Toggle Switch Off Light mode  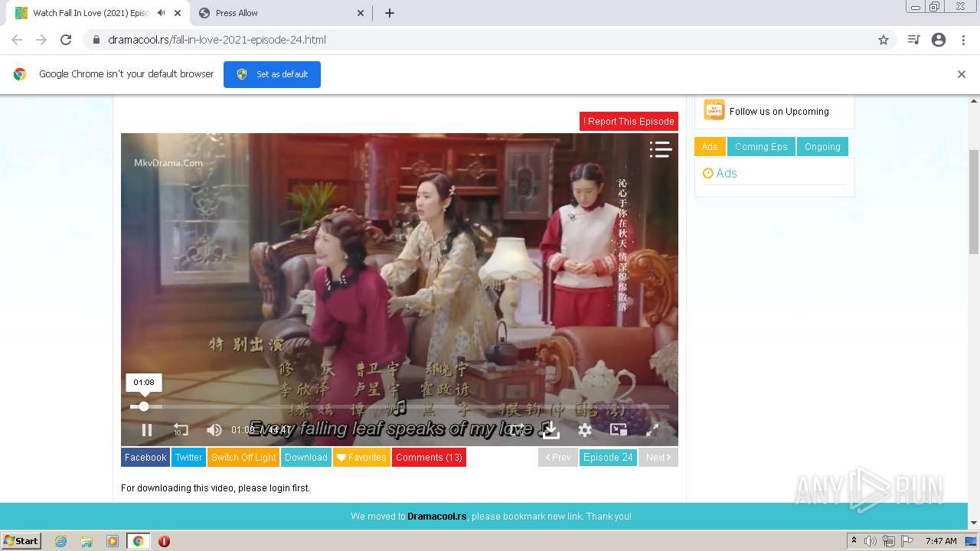[x=243, y=458]
